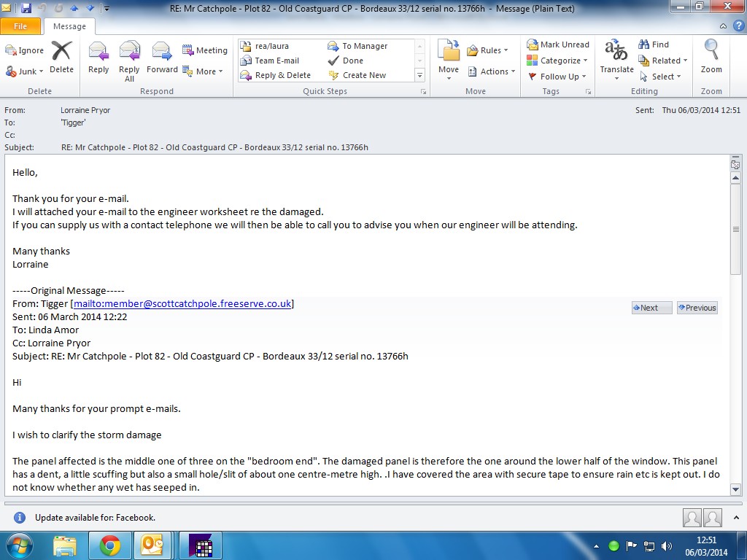Reply to Lorraine's email
Image resolution: width=747 pixels, height=560 pixels.
98,57
